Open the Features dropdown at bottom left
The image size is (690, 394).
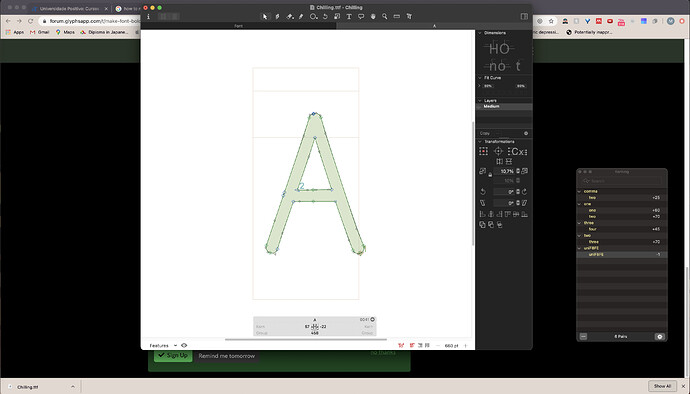pyautogui.click(x=163, y=346)
